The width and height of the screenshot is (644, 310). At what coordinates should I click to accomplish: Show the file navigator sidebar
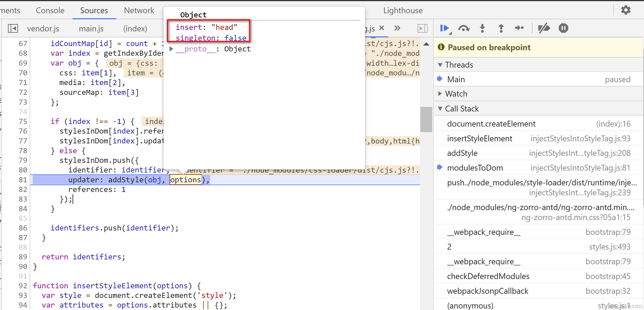tap(13, 28)
